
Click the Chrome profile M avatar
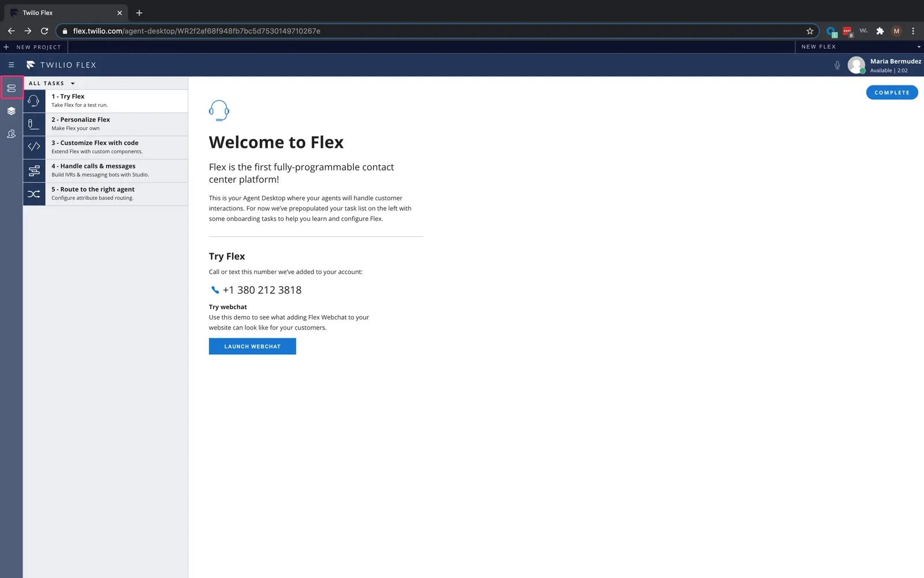(896, 31)
